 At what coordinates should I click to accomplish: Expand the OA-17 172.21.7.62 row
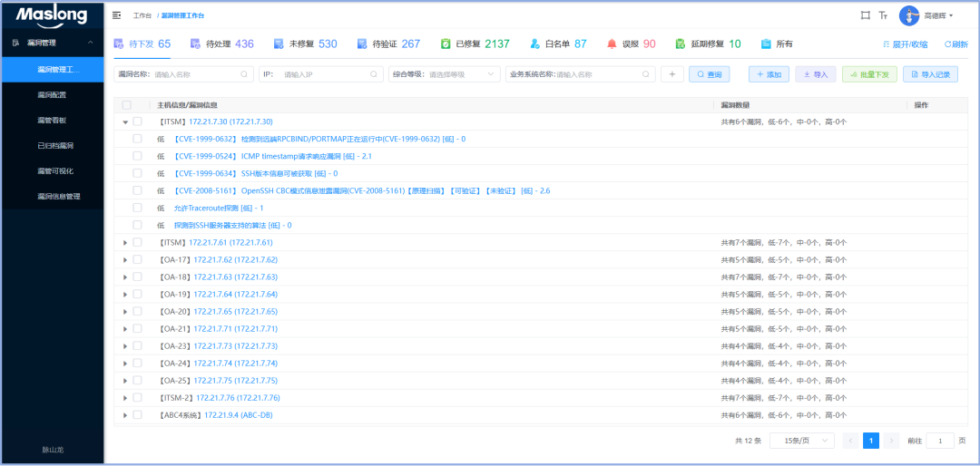125,260
